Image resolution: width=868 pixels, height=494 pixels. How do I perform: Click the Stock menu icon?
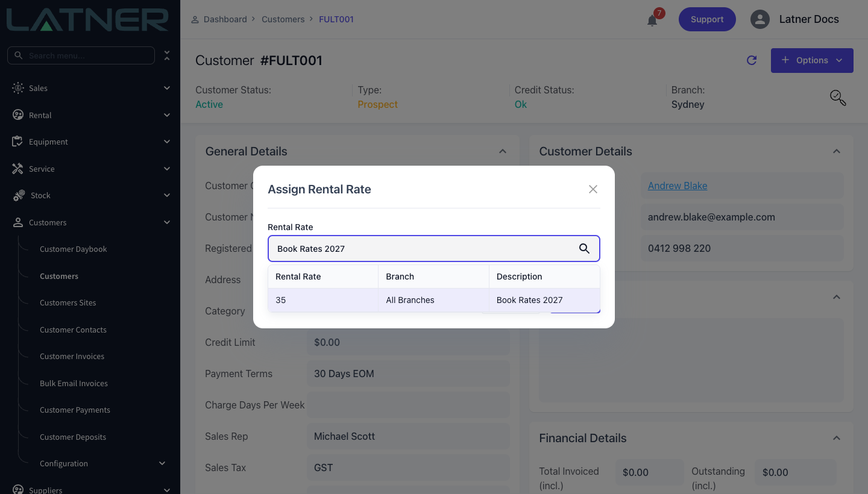[19, 195]
